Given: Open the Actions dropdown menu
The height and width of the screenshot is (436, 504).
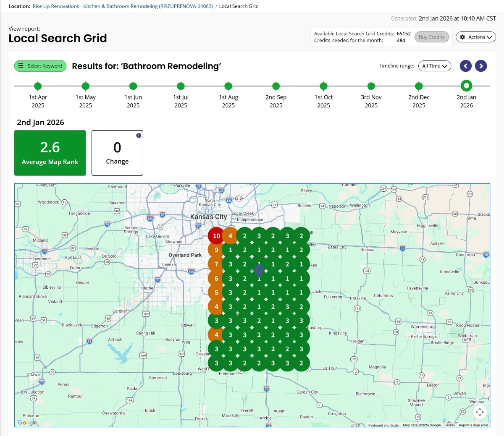Looking at the screenshot, I should pos(475,37).
